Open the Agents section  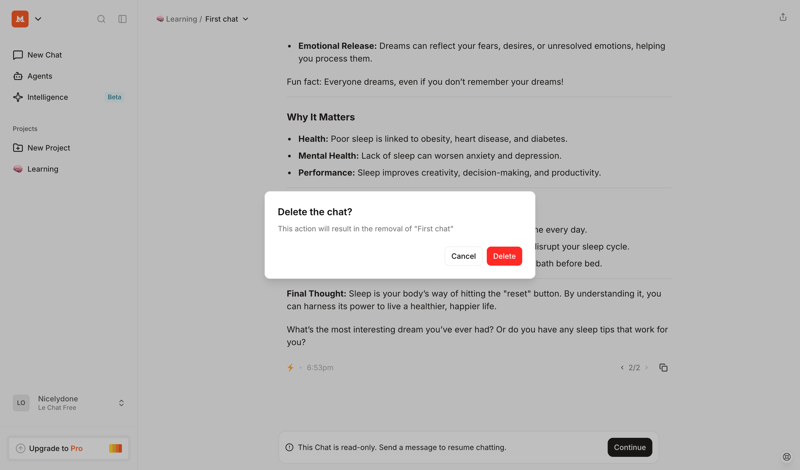(40, 76)
